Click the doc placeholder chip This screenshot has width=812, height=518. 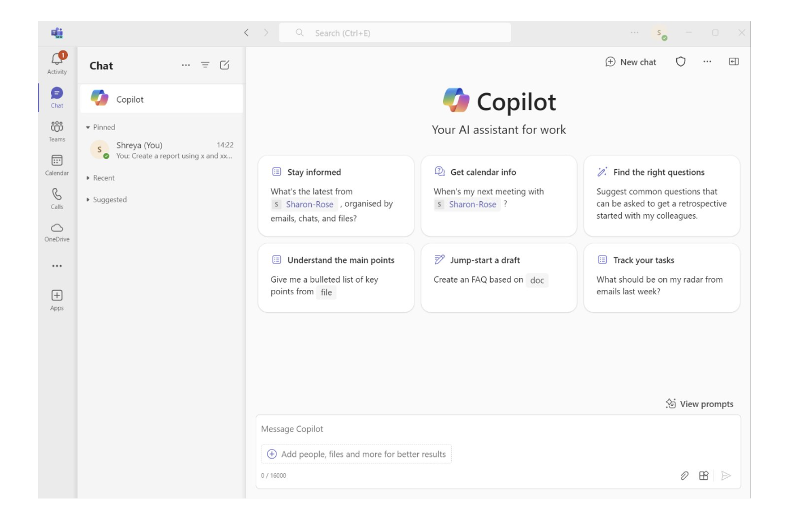[x=537, y=280]
